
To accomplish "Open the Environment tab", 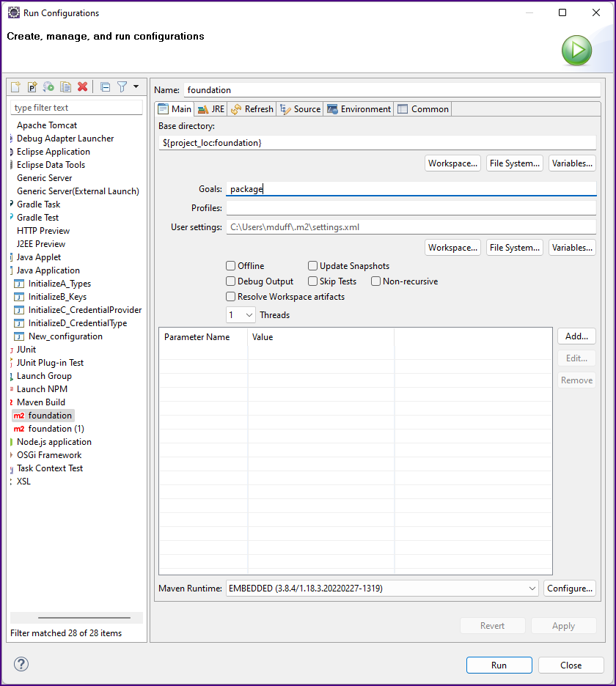I will [x=359, y=109].
